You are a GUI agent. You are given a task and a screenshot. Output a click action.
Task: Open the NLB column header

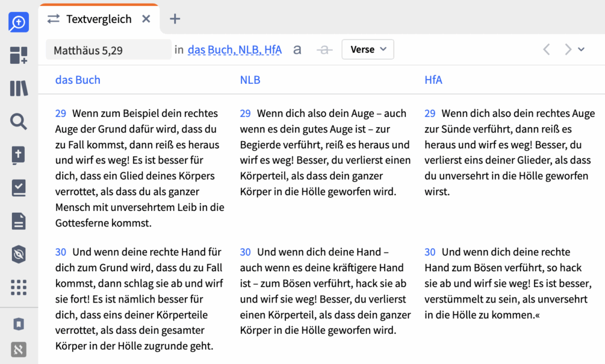coord(250,80)
